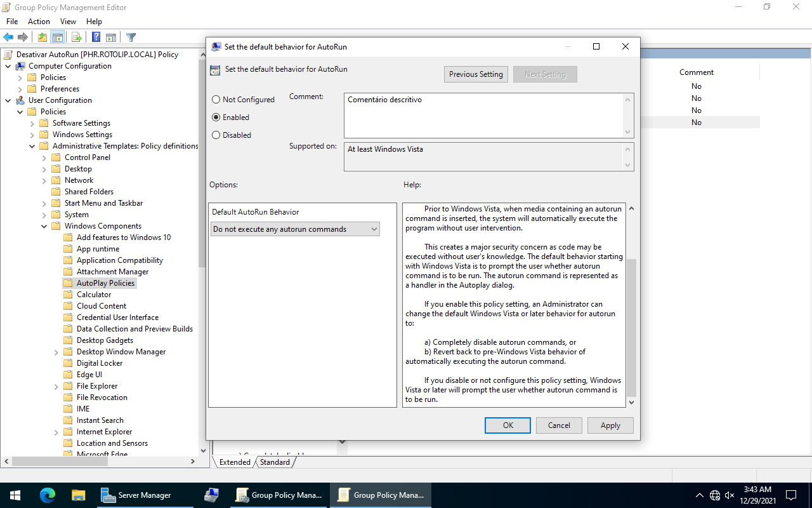Screen dimensions: 812x508
Task: Open Microsoft Edge from the taskbar
Action: tap(48, 495)
